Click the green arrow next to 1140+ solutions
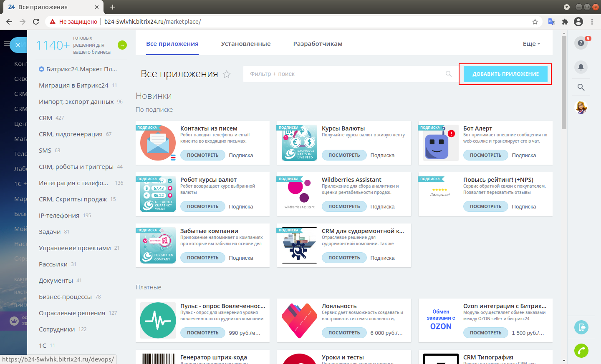 click(x=122, y=45)
